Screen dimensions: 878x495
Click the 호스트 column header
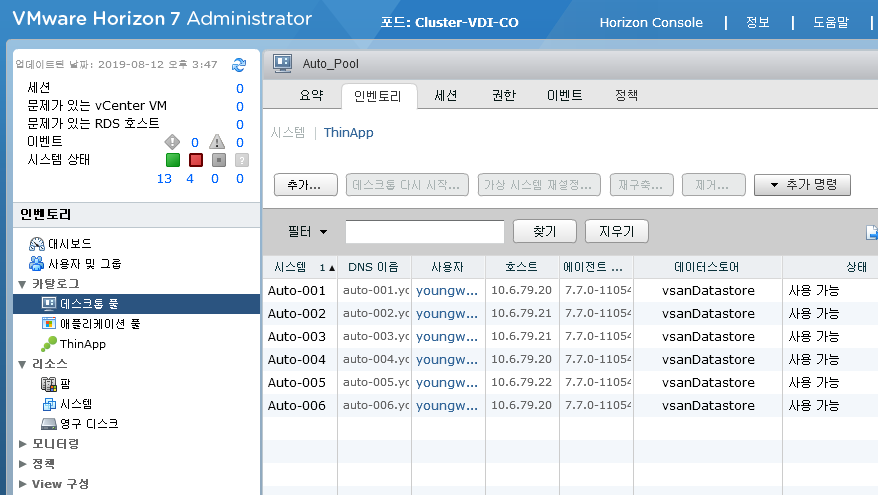522,267
